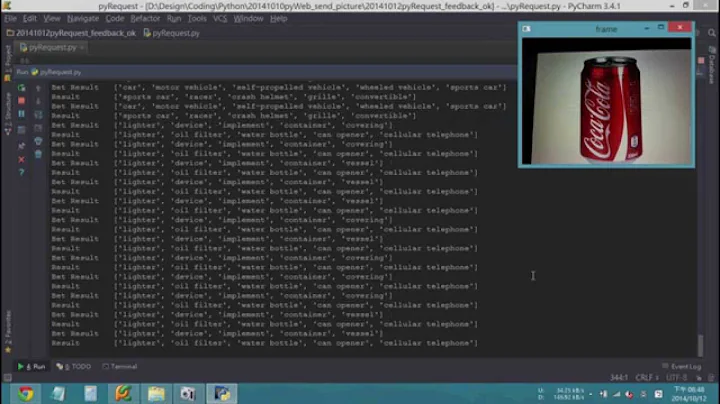Pause the console output
Viewport: 720px width, 404px height.
pos(21,113)
